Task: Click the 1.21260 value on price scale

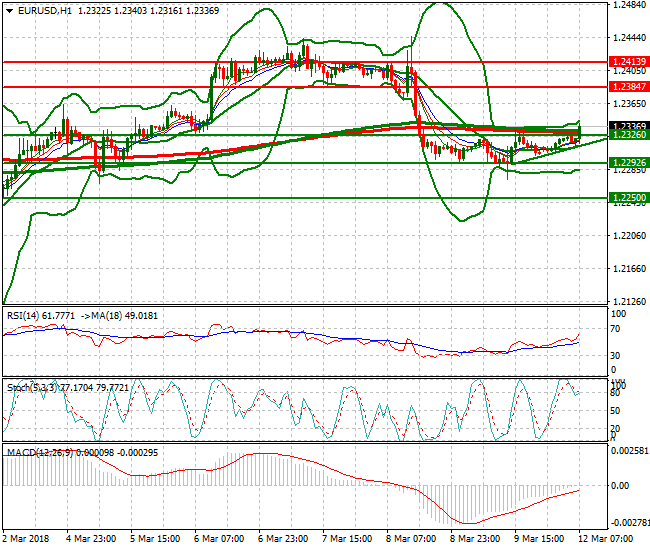Action: (626, 301)
